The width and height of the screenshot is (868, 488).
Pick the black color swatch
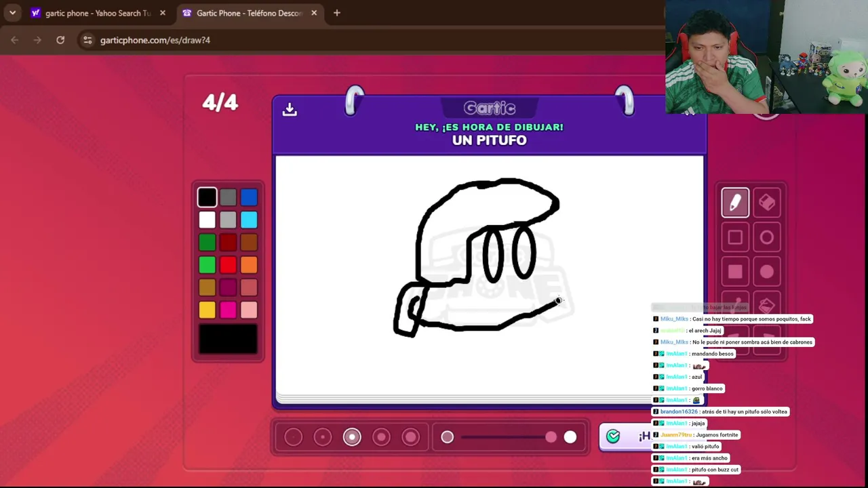point(208,197)
